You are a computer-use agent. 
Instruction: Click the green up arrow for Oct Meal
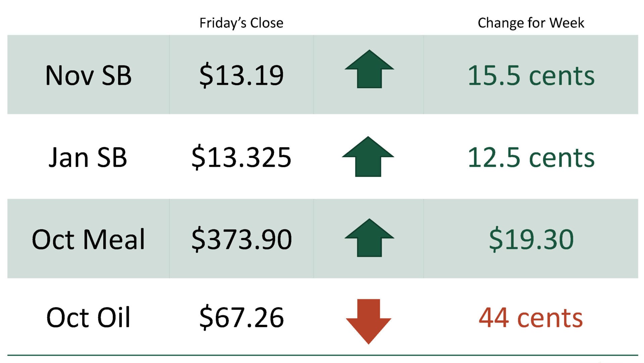point(369,238)
